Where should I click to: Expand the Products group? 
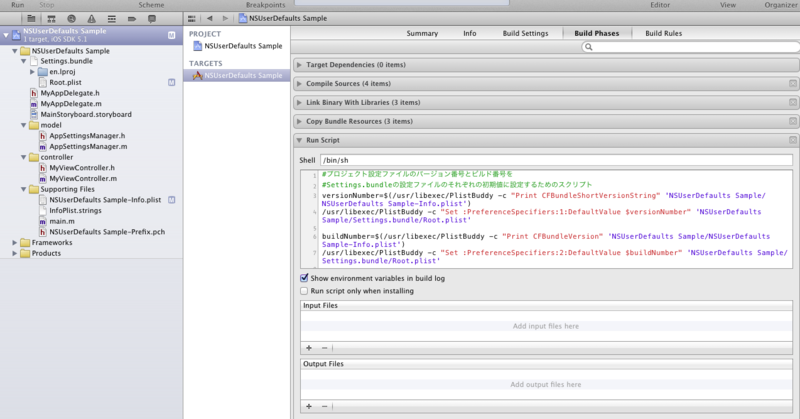(15, 254)
